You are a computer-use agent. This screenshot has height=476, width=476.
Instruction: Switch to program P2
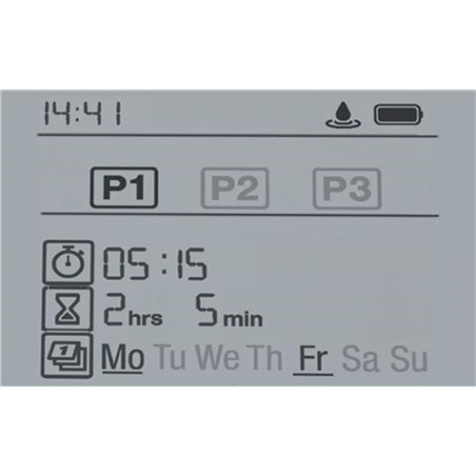click(234, 188)
